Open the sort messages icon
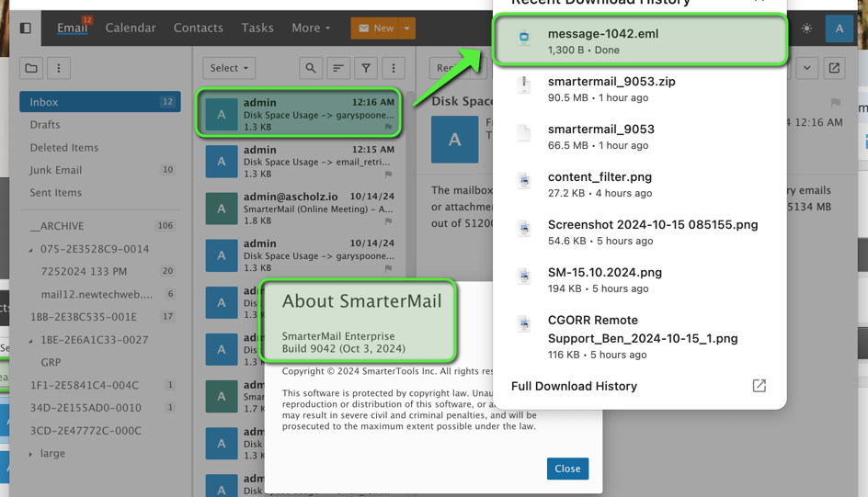868x497 pixels. (x=338, y=68)
